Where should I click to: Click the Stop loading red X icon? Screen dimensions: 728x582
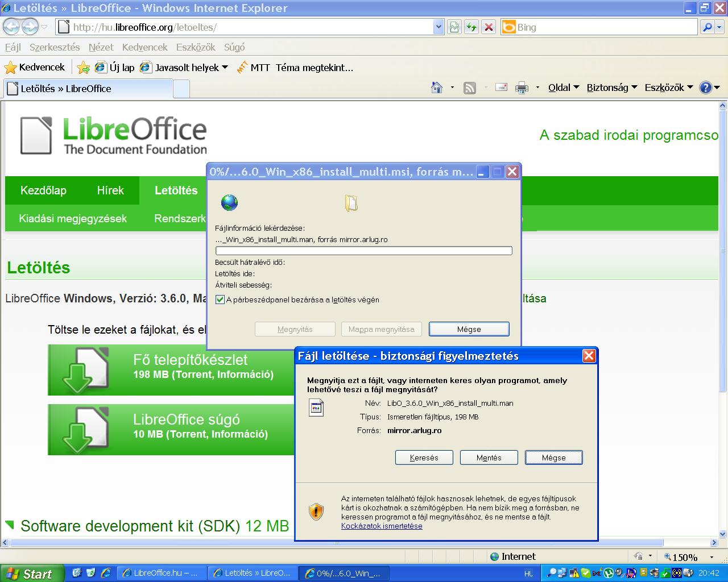pos(488,27)
